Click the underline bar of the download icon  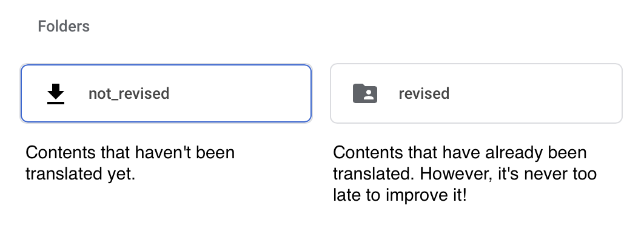pyautogui.click(x=55, y=102)
